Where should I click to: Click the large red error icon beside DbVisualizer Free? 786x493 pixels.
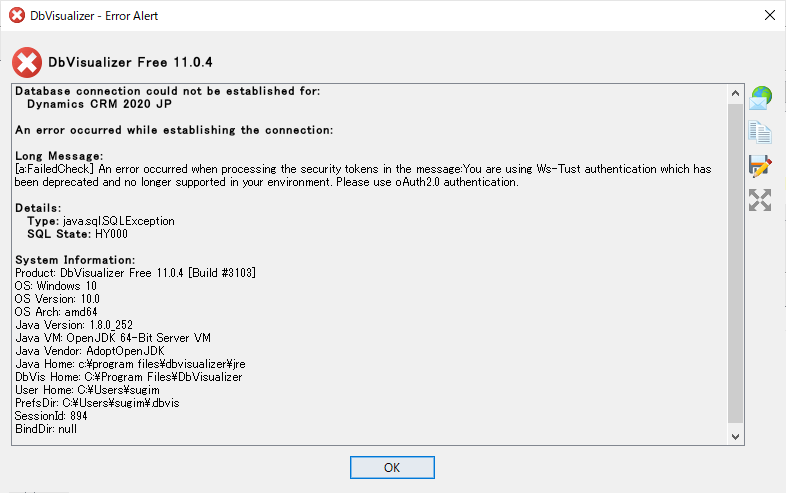point(27,63)
